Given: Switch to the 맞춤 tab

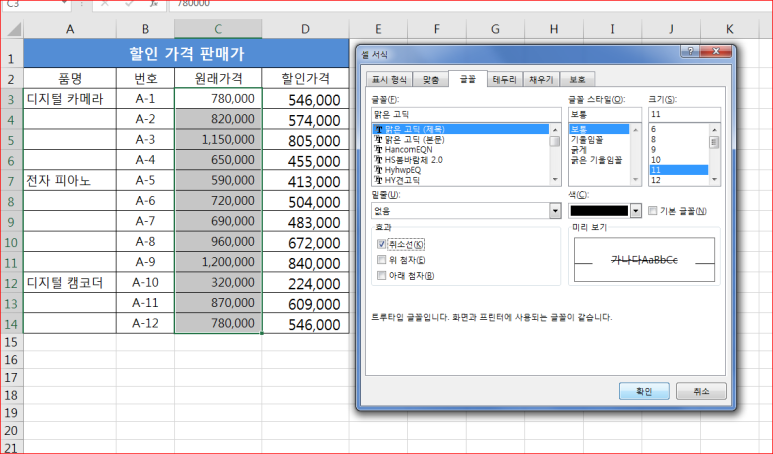Looking at the screenshot, I should tap(430, 79).
